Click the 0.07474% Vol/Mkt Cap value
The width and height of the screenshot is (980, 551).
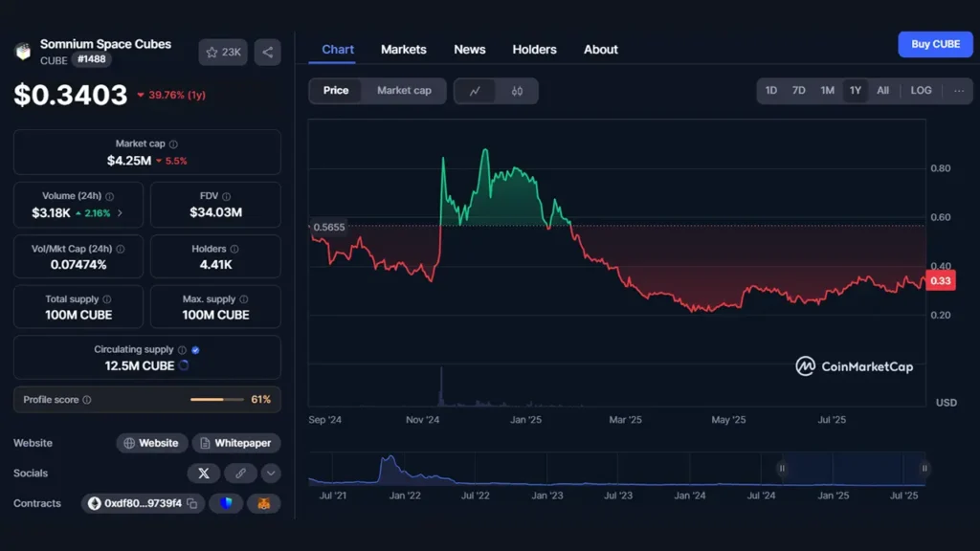[78, 265]
